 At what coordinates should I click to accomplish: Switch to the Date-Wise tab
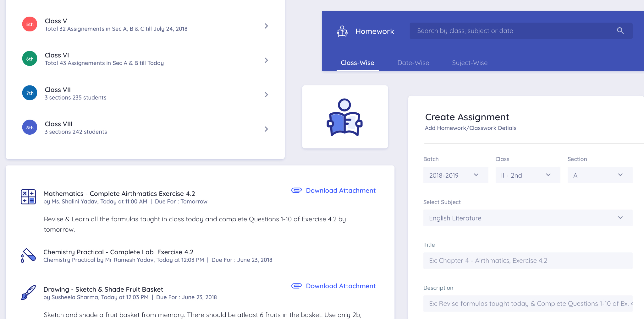click(413, 63)
